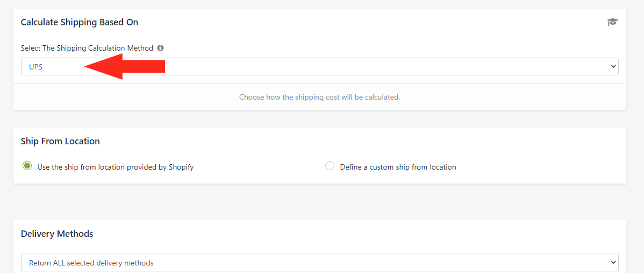Click the chevron arrow of the UPS select

point(613,67)
